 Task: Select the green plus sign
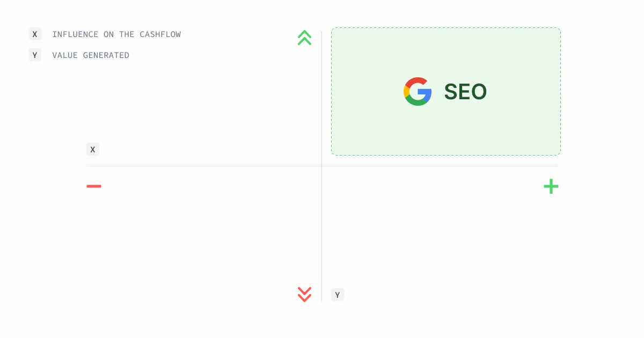(x=551, y=186)
